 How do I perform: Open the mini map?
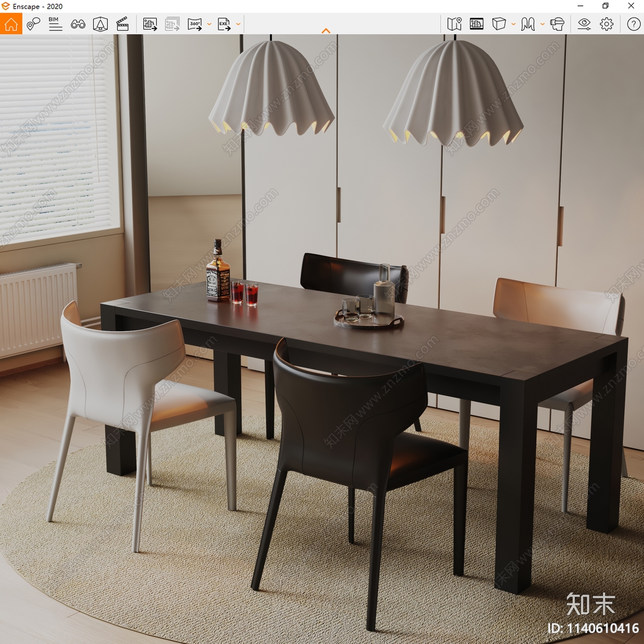[x=454, y=24]
